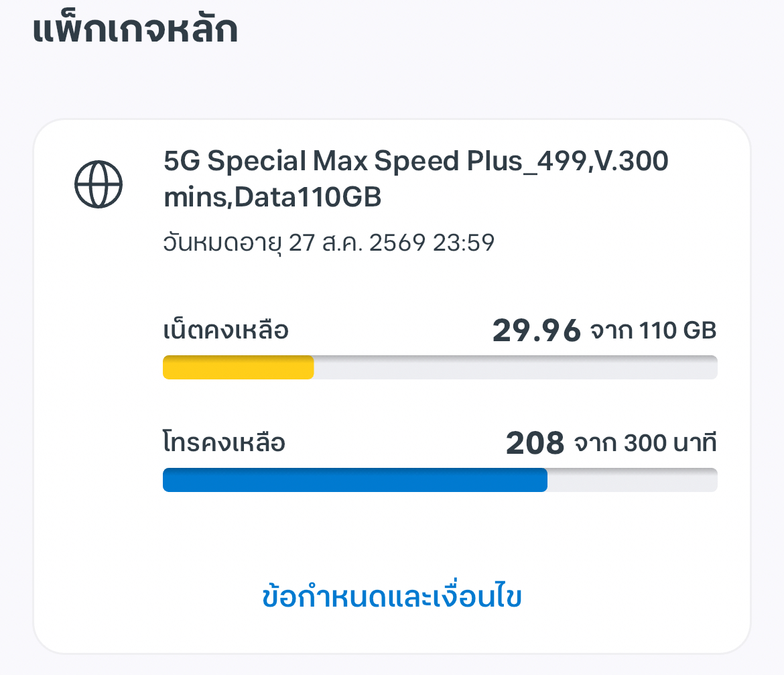Tap the globe internet package icon
This screenshot has width=784, height=675.
tap(99, 184)
